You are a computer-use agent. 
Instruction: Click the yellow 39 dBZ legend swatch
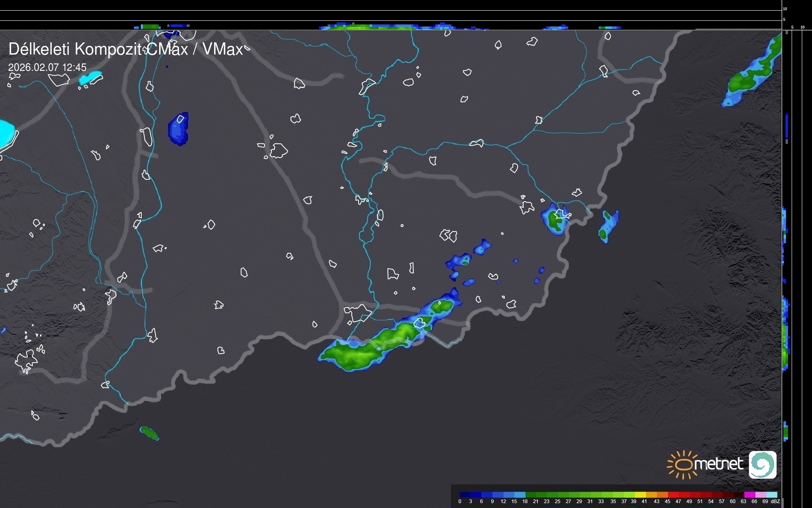point(640,495)
